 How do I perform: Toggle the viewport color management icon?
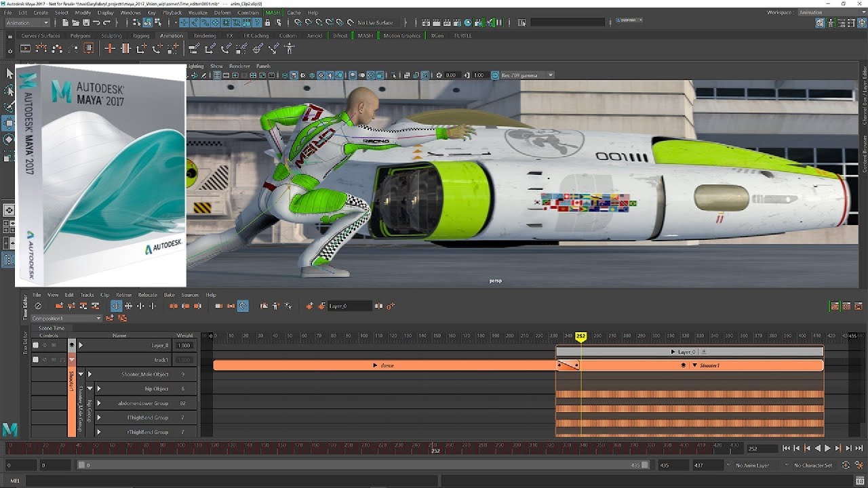[x=495, y=75]
